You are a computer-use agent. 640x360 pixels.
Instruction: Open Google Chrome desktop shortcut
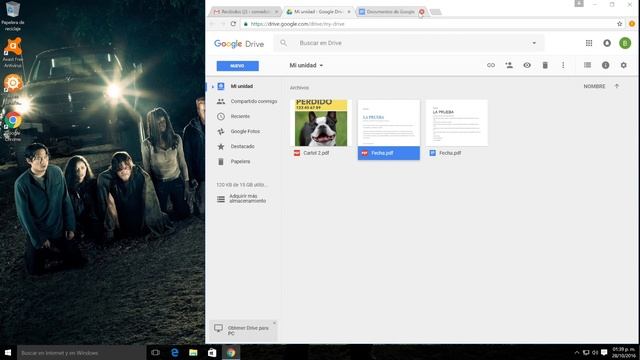click(13, 127)
